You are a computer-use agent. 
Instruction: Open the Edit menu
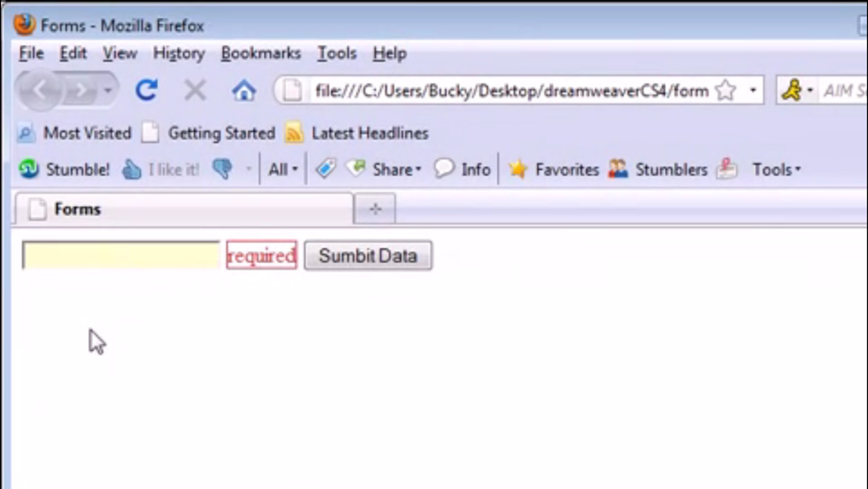(x=73, y=53)
